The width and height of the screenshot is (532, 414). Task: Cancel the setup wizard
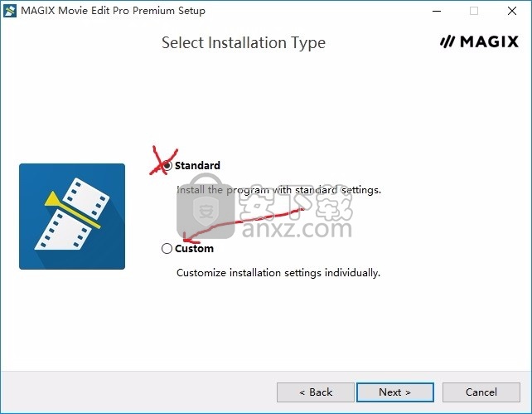pyautogui.click(x=481, y=392)
